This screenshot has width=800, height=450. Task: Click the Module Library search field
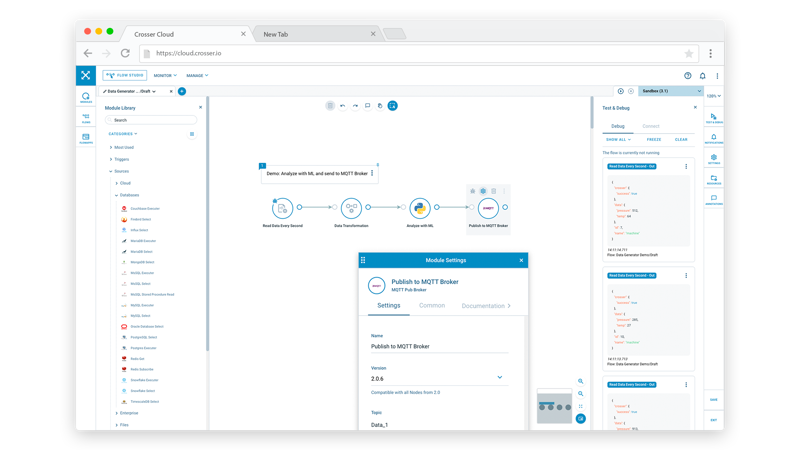152,120
